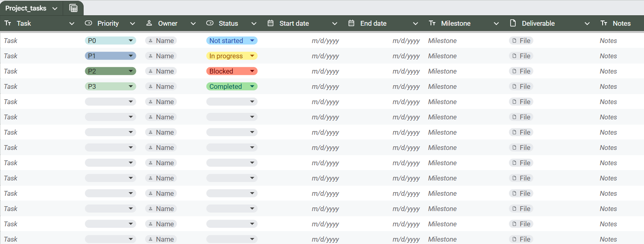The height and width of the screenshot is (244, 644).
Task: Click the person icon in the P3 row's Name chip
Action: (151, 86)
